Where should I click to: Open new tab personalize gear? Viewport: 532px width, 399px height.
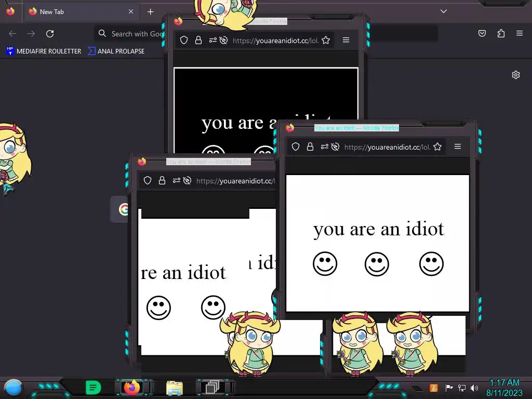pos(516,75)
